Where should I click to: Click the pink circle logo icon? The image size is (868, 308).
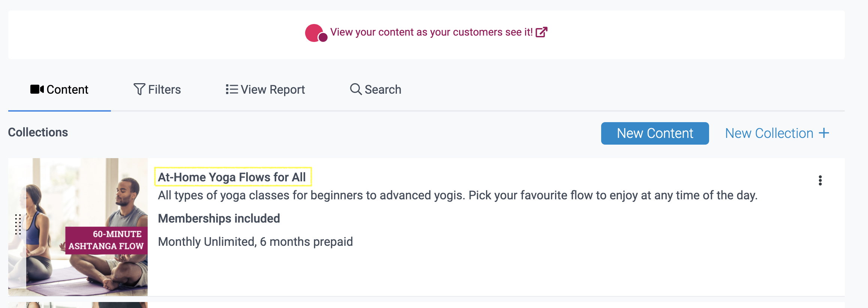316,33
